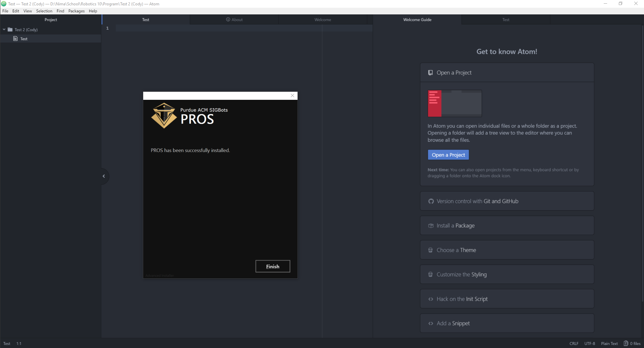
Task: Click the package icon beside Install a Package
Action: (x=431, y=225)
